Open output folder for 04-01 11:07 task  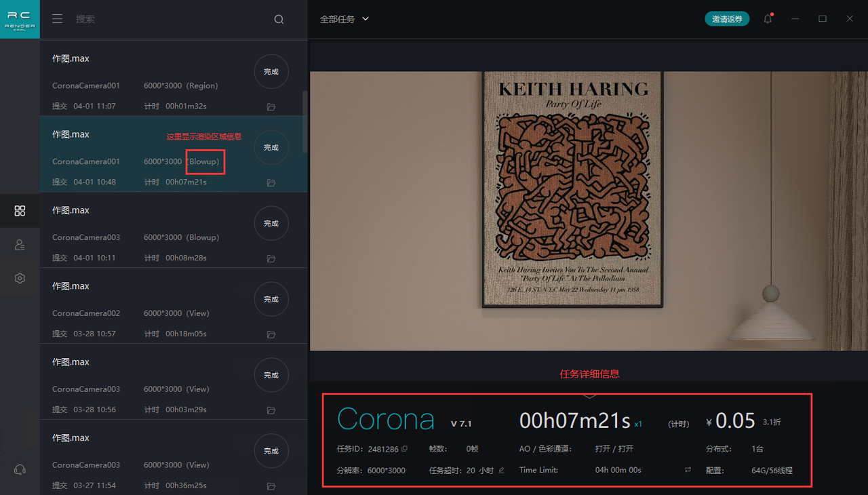(271, 106)
